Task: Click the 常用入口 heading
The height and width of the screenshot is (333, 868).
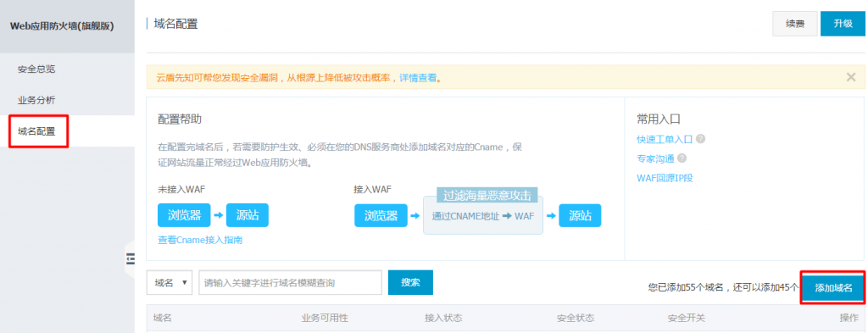Action: point(658,119)
